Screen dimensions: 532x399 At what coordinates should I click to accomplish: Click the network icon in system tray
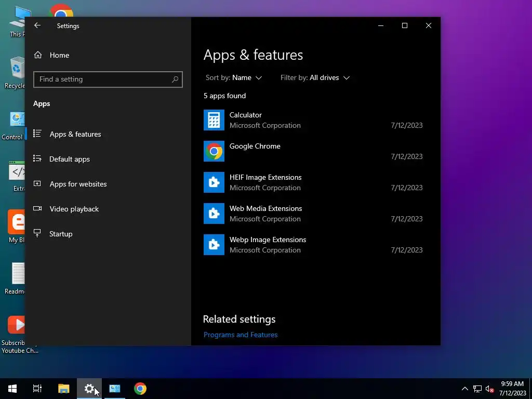[477, 389]
